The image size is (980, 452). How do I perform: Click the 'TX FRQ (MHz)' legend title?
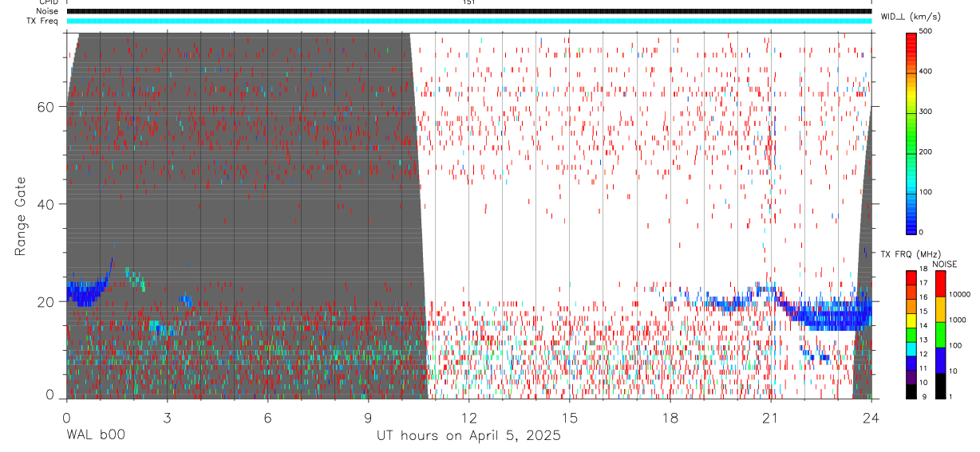pyautogui.click(x=911, y=254)
